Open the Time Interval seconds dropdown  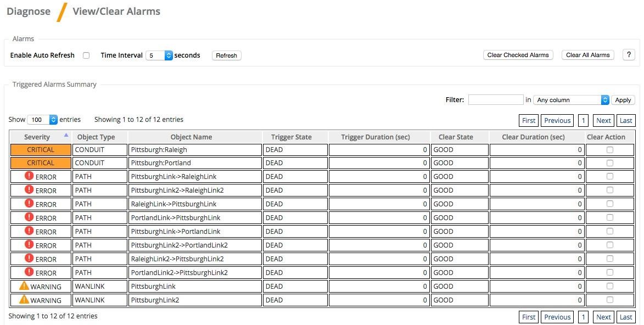(159, 55)
